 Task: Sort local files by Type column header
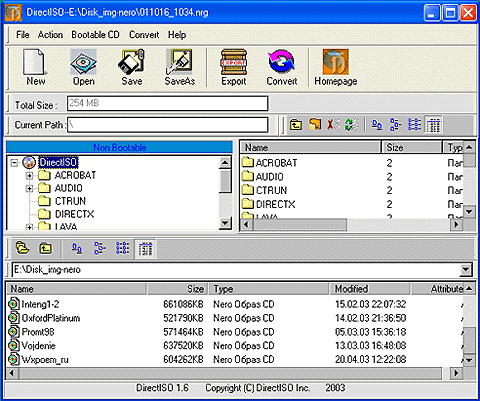tap(269, 289)
